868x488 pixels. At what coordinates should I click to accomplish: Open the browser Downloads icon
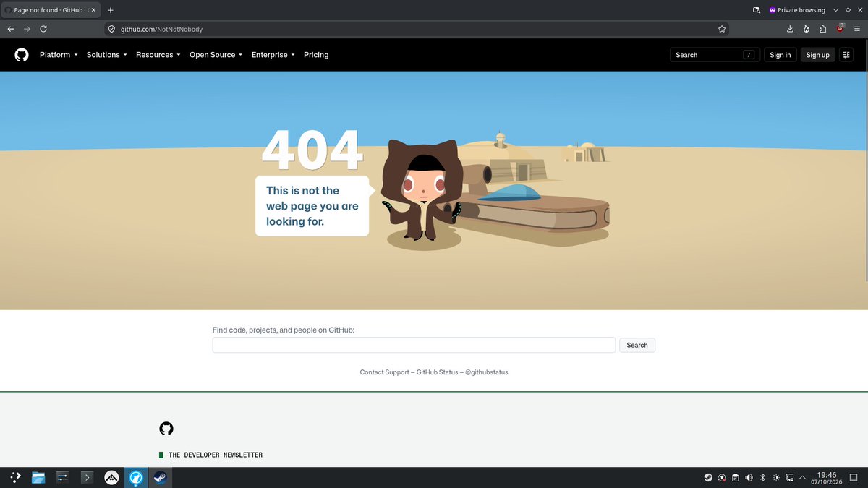coord(790,29)
